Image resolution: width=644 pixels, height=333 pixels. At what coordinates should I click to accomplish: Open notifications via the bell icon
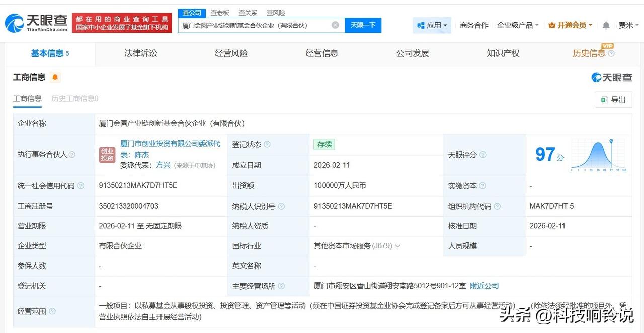pyautogui.click(x=606, y=25)
